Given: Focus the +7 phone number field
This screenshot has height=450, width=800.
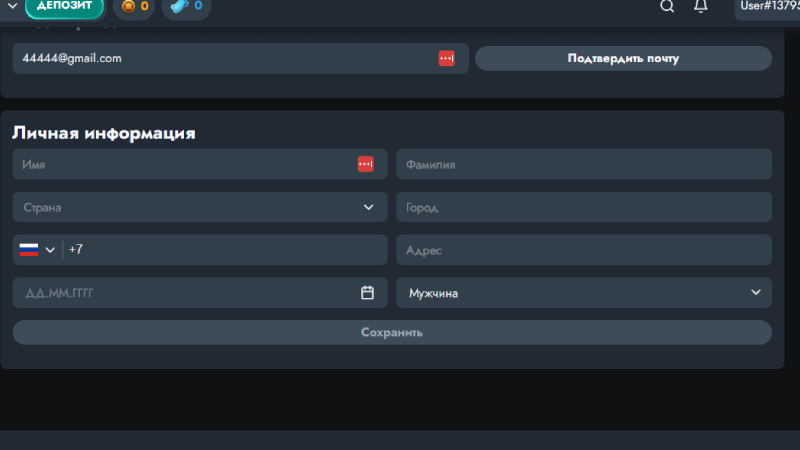Looking at the screenshot, I should point(224,250).
